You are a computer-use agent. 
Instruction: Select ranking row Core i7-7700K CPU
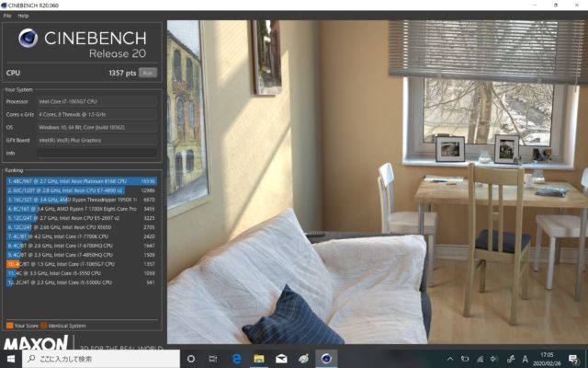coord(82,236)
